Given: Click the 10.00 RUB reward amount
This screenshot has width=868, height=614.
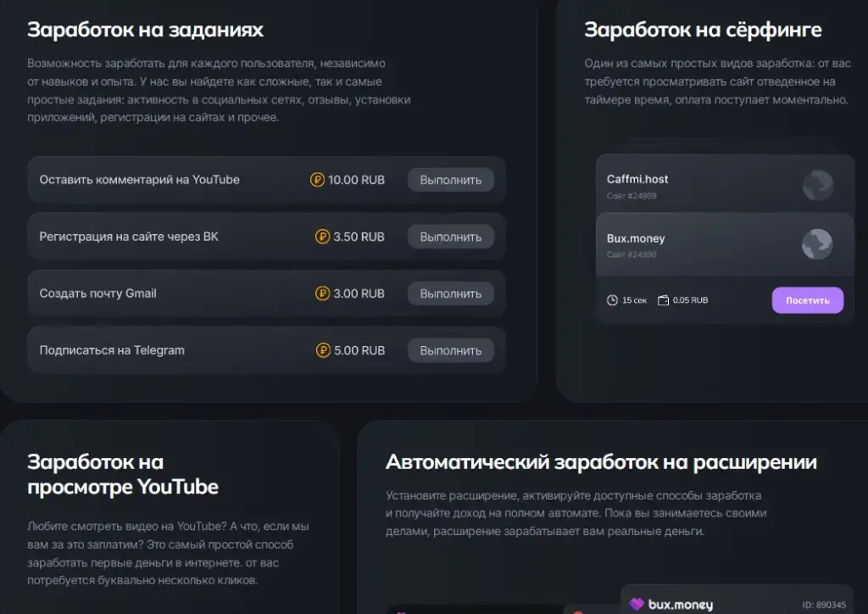Looking at the screenshot, I should [x=357, y=180].
